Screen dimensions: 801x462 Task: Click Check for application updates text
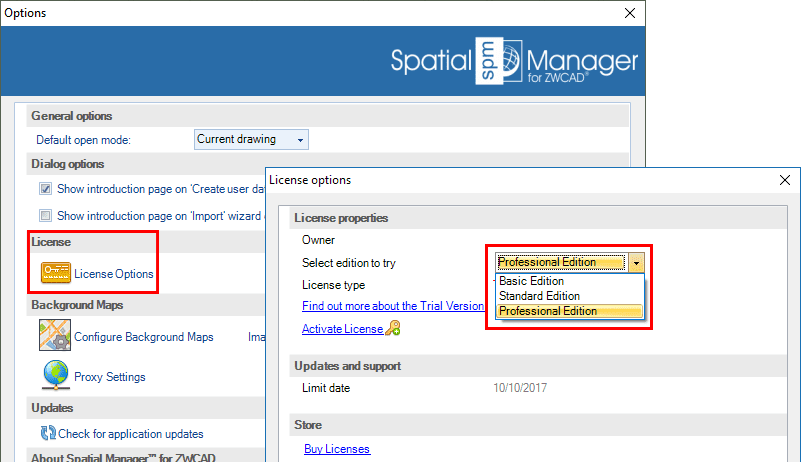tap(130, 434)
